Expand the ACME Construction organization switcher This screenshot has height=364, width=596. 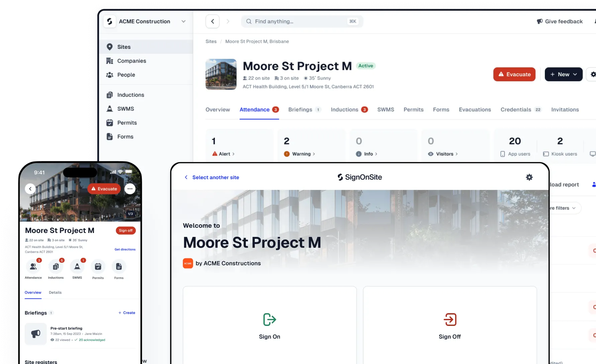[x=183, y=21]
